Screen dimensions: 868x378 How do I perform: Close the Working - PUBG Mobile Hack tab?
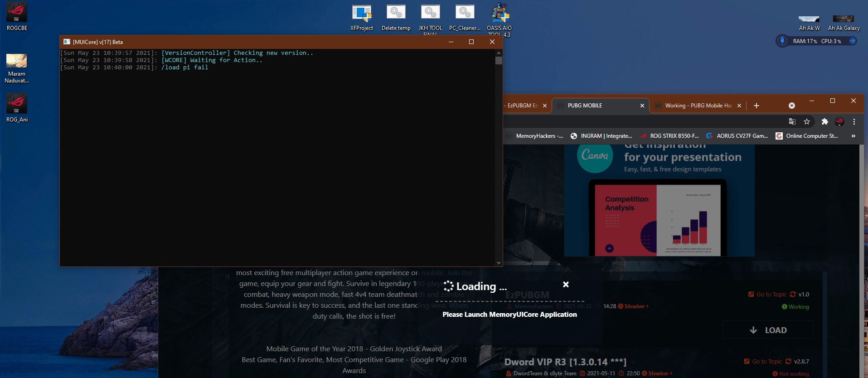(x=739, y=106)
